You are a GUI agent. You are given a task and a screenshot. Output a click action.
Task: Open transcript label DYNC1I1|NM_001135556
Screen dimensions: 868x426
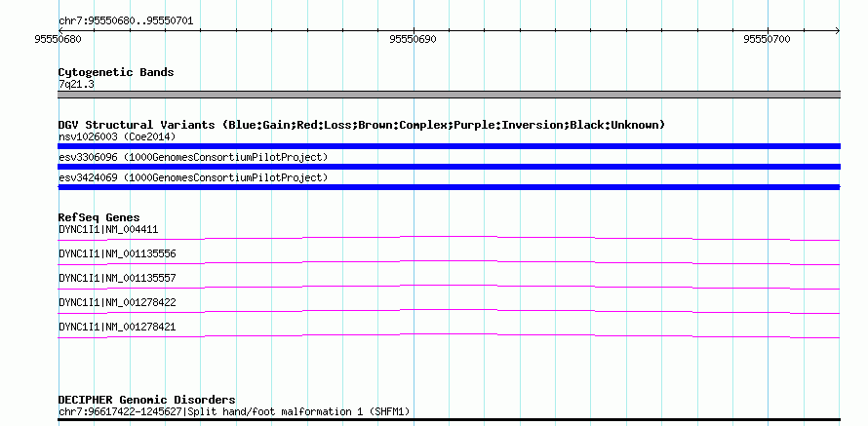[x=117, y=253]
